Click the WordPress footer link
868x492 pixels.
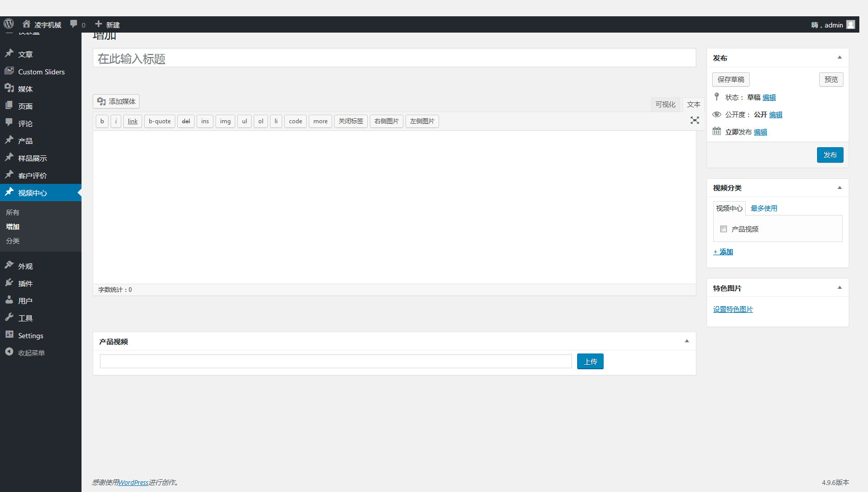pyautogui.click(x=133, y=482)
